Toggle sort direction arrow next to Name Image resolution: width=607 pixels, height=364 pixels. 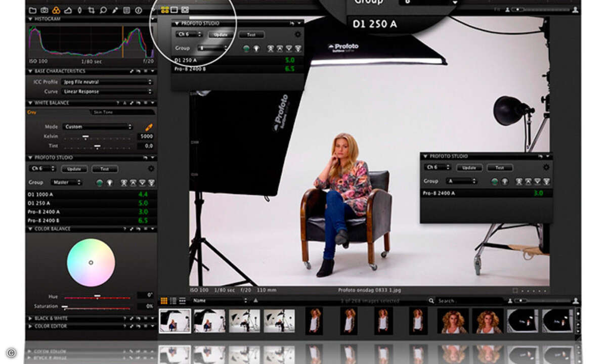pos(255,301)
